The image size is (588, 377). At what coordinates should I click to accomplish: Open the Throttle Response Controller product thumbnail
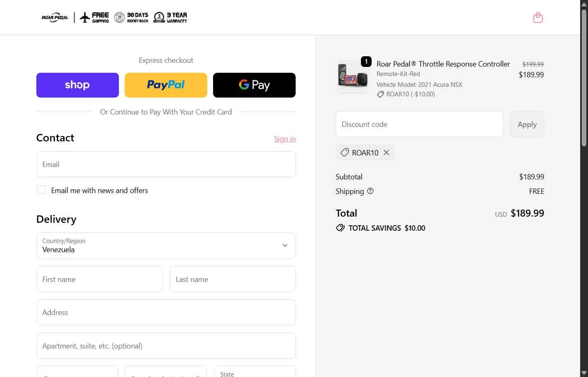[x=352, y=75]
